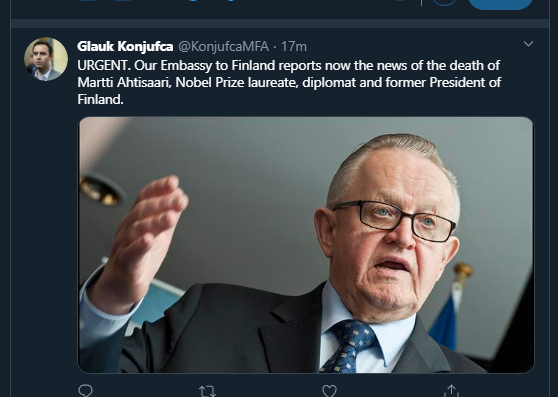Click the URGENT tweet body text
Viewport: 558px width, 397px height.
pos(289,82)
